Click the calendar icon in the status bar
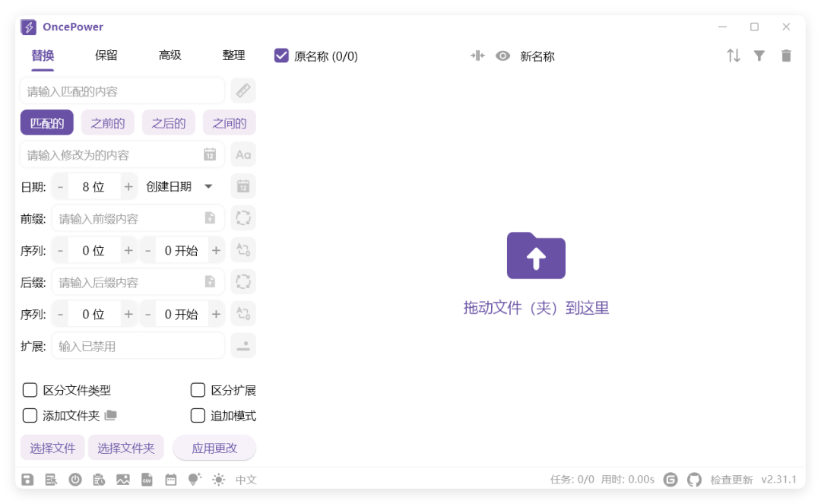This screenshot has width=821, height=504. (x=171, y=480)
